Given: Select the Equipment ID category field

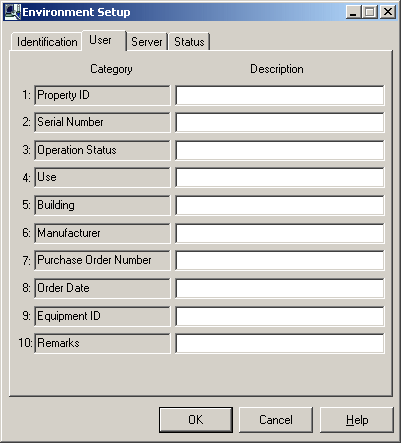Looking at the screenshot, I should pos(102,316).
